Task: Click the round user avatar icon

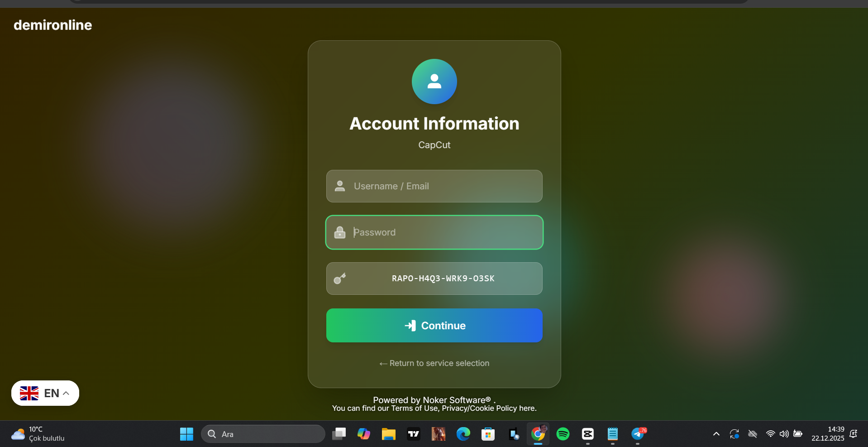Action: [434, 82]
